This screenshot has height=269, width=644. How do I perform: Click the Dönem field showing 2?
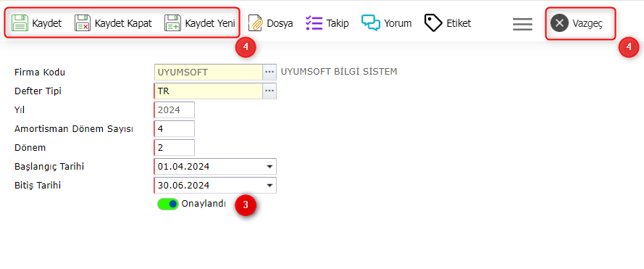tap(174, 148)
